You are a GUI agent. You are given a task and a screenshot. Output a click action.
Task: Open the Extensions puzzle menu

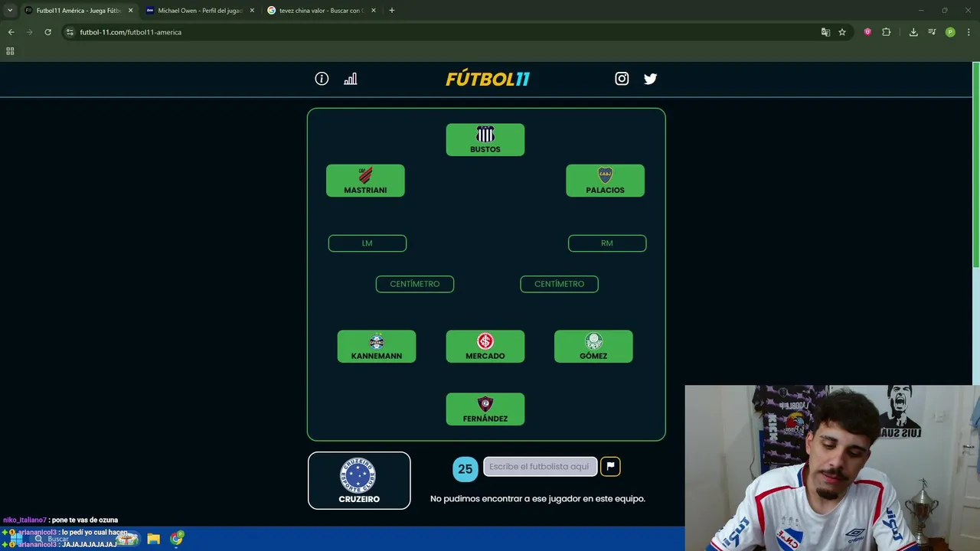coord(887,32)
